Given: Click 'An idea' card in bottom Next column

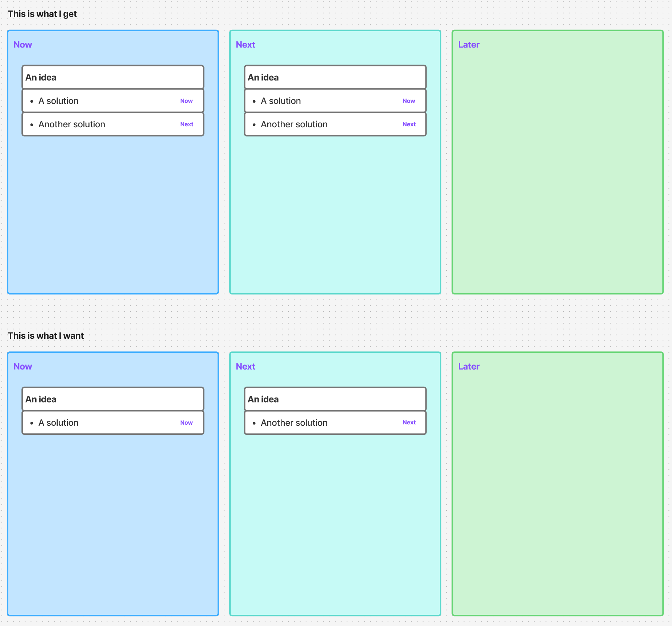Looking at the screenshot, I should tap(335, 399).
